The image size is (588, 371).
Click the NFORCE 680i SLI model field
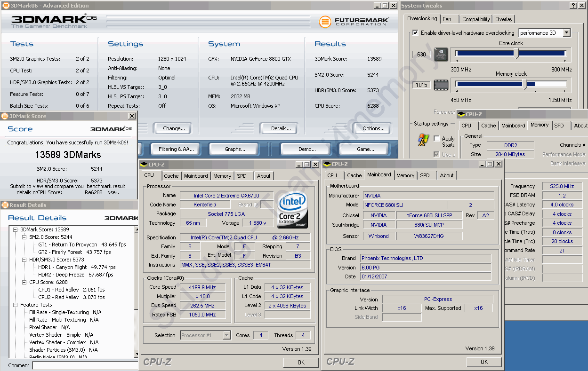click(x=405, y=205)
